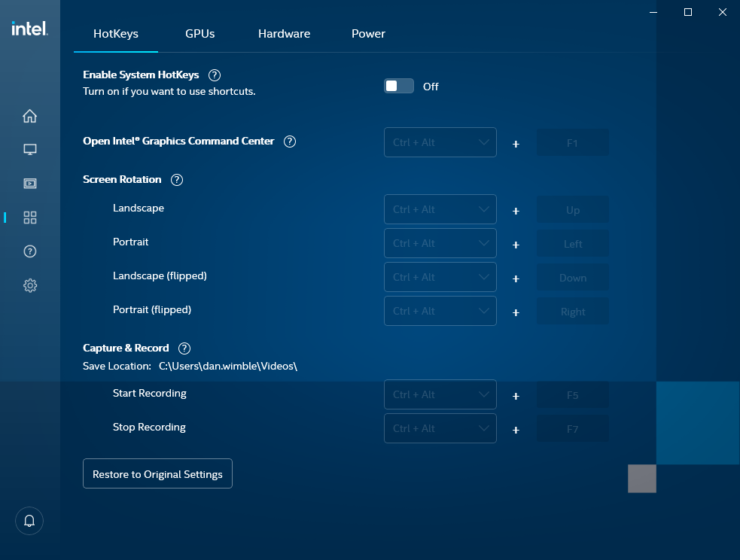740x560 pixels.
Task: Minimize the Intel Graphics Command Center window
Action: pos(653,12)
